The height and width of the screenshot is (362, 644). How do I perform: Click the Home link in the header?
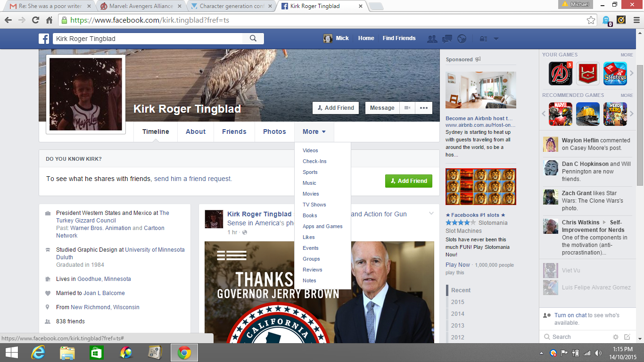(x=366, y=38)
